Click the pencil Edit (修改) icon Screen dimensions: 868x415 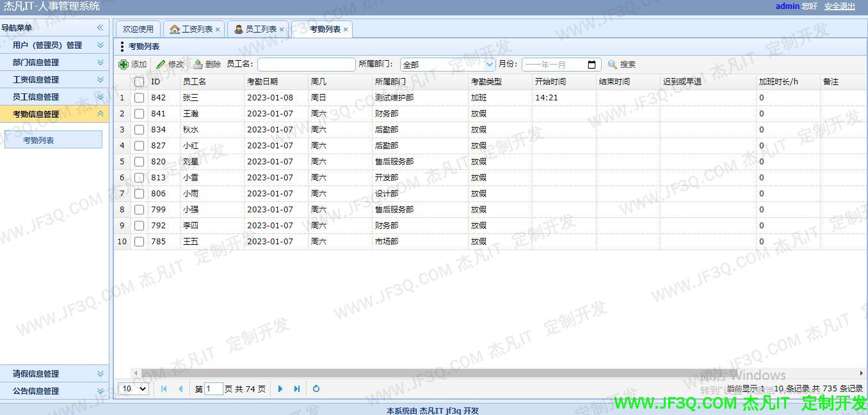pyautogui.click(x=161, y=65)
